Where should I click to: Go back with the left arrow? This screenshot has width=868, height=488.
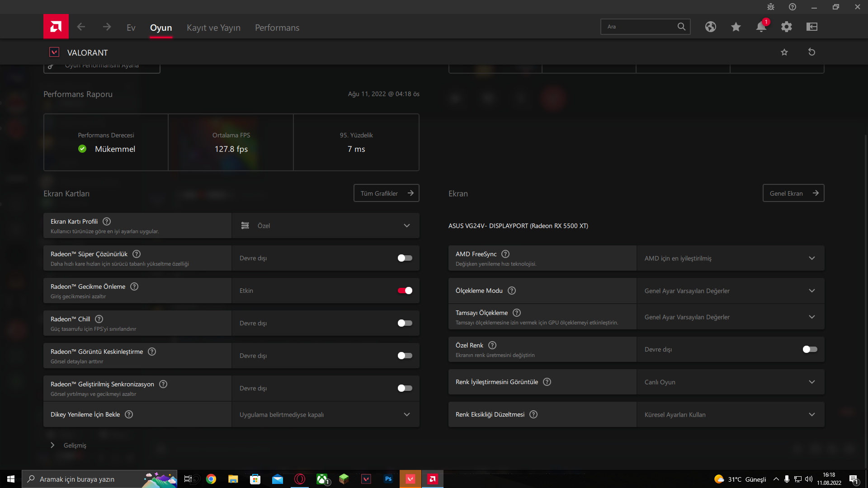coord(81,27)
